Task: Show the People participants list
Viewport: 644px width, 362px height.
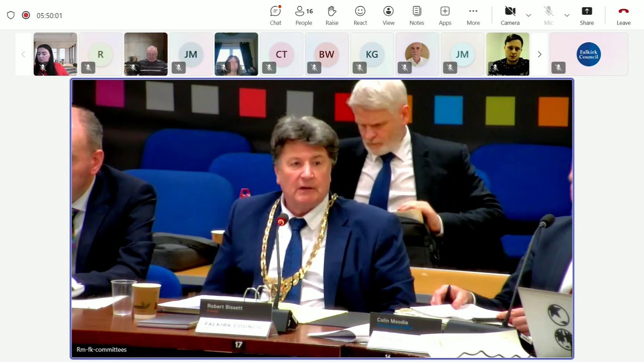Action: tap(303, 16)
